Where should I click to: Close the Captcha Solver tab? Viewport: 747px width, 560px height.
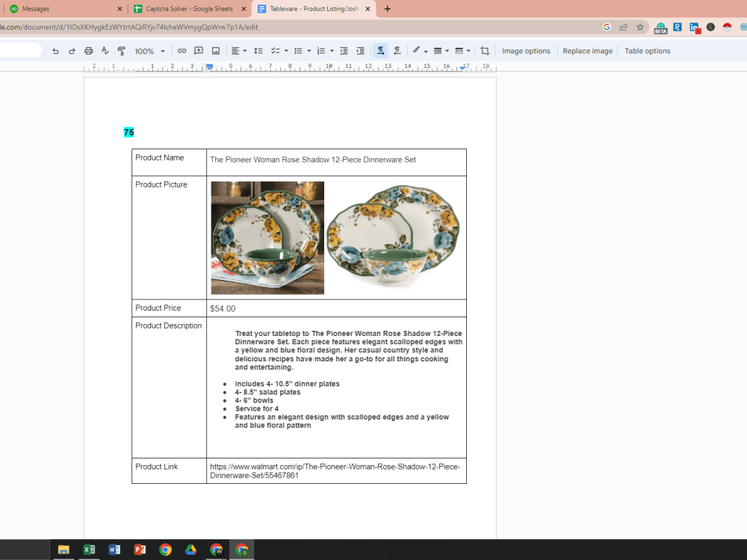tap(244, 8)
